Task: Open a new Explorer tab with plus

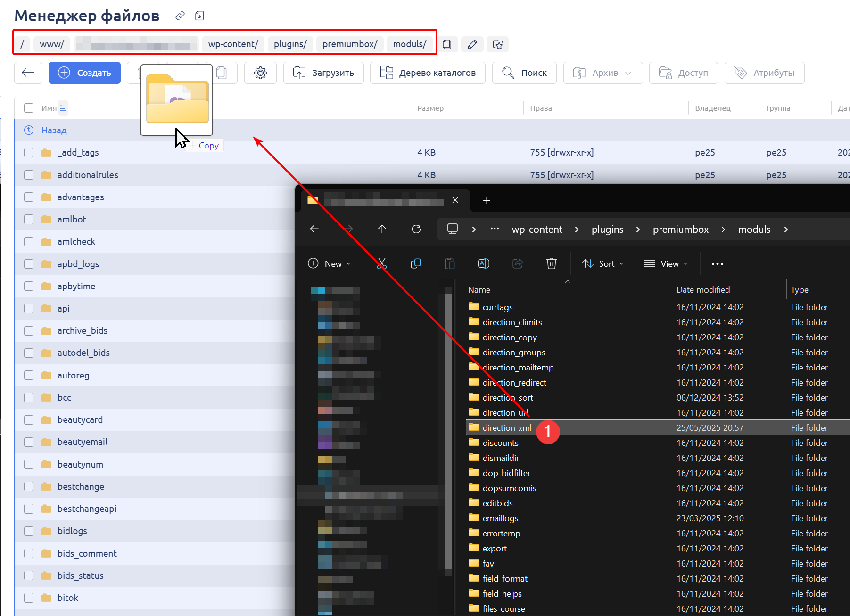Action: (x=487, y=201)
